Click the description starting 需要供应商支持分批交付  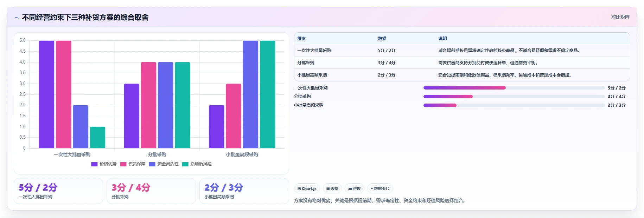pos(489,63)
